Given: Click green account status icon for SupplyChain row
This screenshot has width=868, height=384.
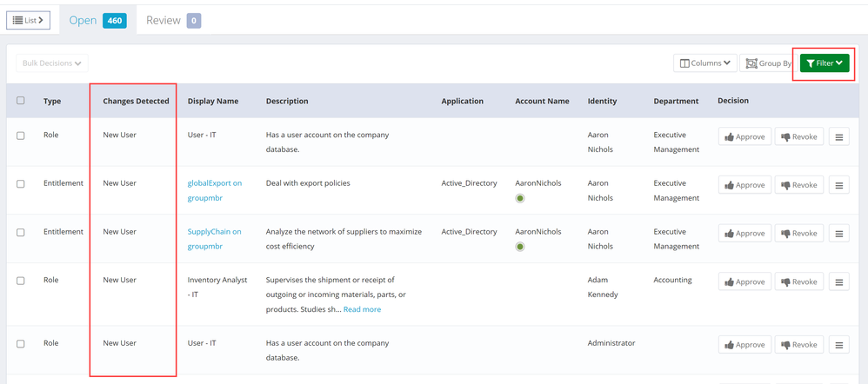Looking at the screenshot, I should (x=520, y=248).
